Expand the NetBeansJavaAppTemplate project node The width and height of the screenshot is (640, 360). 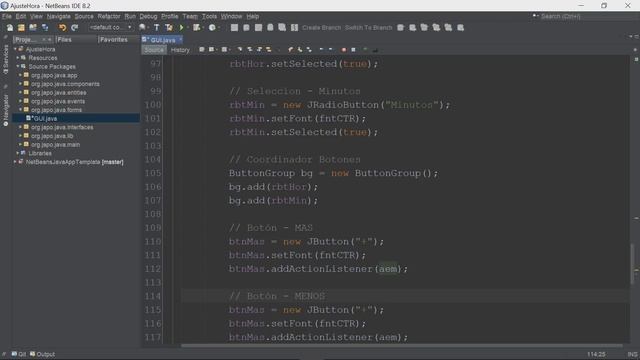16,162
